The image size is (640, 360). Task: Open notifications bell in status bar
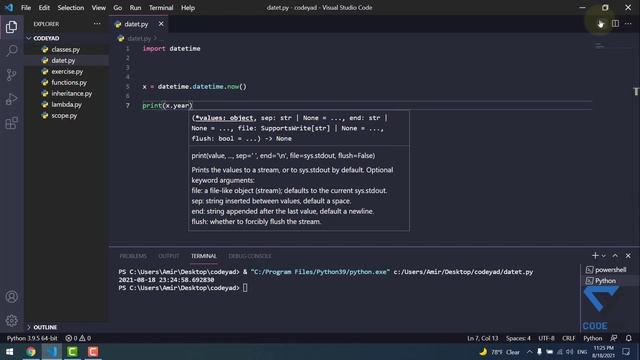(629, 338)
